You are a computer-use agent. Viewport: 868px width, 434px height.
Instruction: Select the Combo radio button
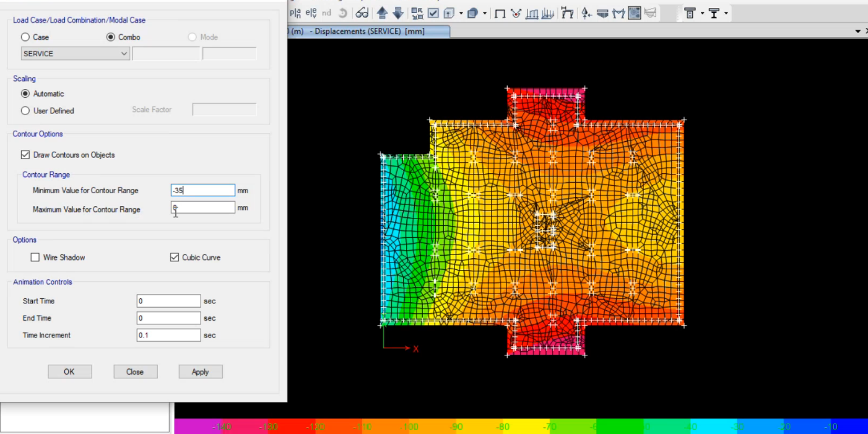(111, 37)
